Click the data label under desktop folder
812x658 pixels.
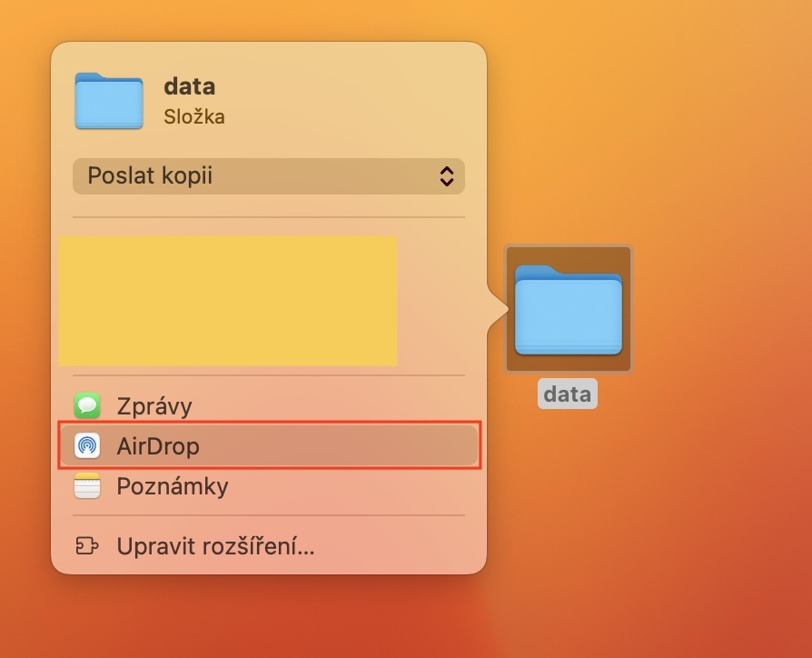coord(568,394)
